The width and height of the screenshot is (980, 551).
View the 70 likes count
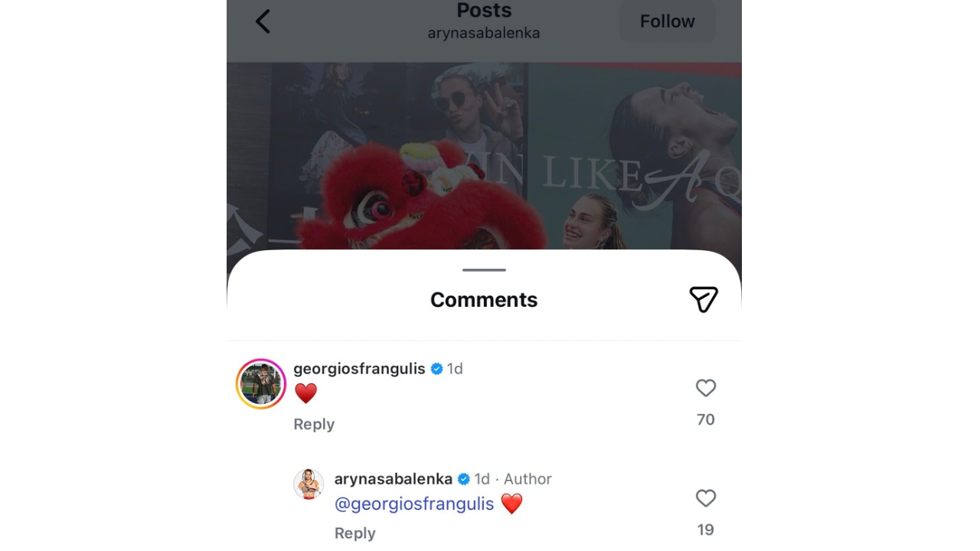tap(705, 419)
